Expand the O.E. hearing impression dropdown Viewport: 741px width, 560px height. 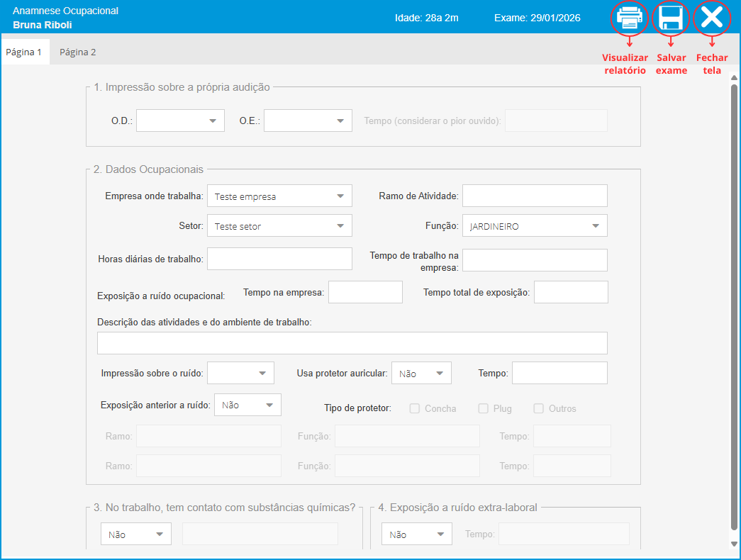pyautogui.click(x=308, y=121)
